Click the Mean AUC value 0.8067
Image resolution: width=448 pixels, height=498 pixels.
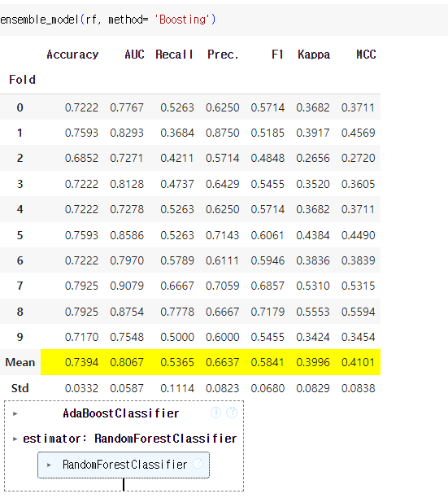(127, 362)
